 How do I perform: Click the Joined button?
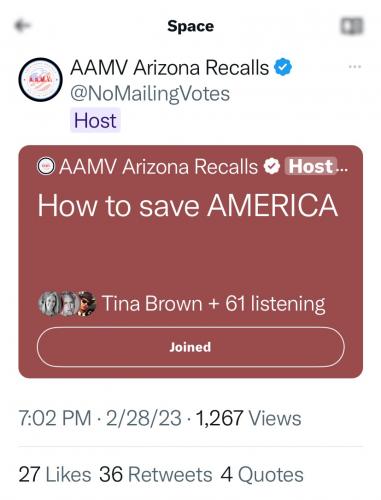[191, 347]
